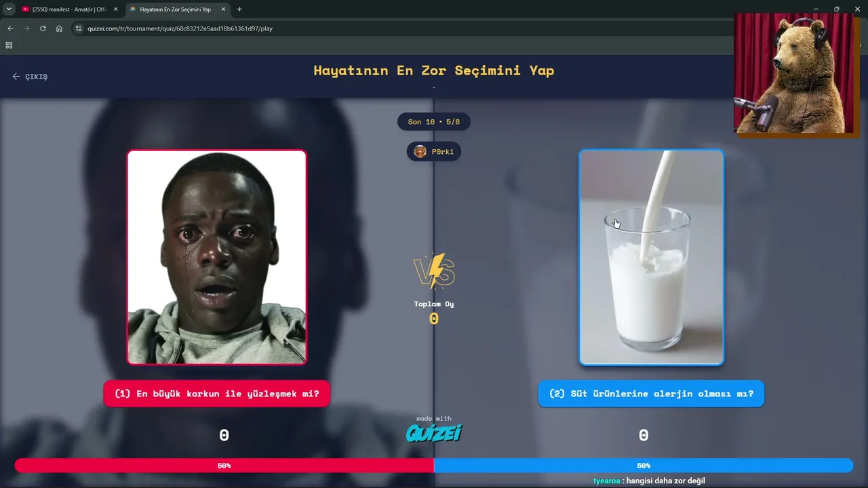Click the browser forward arrow
The width and height of the screenshot is (868, 488).
[x=26, y=28]
